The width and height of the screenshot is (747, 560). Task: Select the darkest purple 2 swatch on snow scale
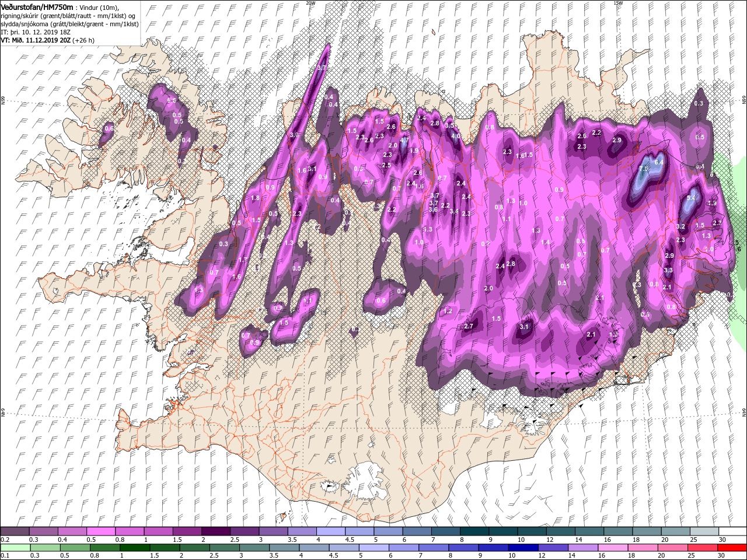(x=216, y=532)
